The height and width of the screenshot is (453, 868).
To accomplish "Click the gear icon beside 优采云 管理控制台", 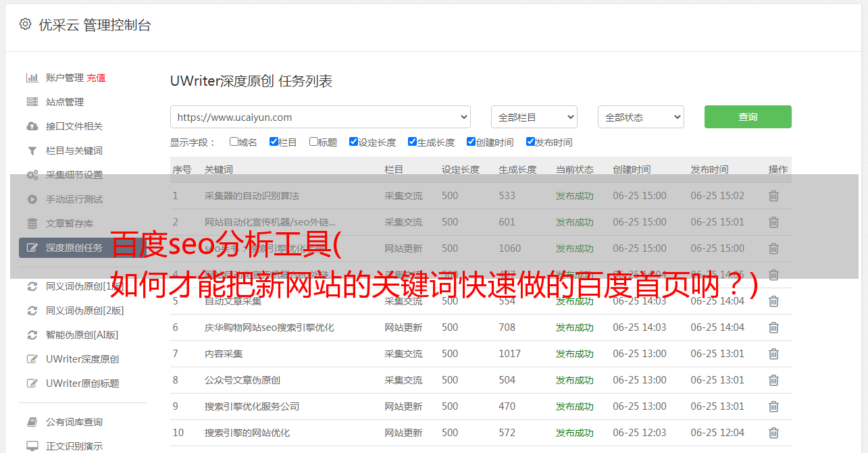I will pos(25,24).
